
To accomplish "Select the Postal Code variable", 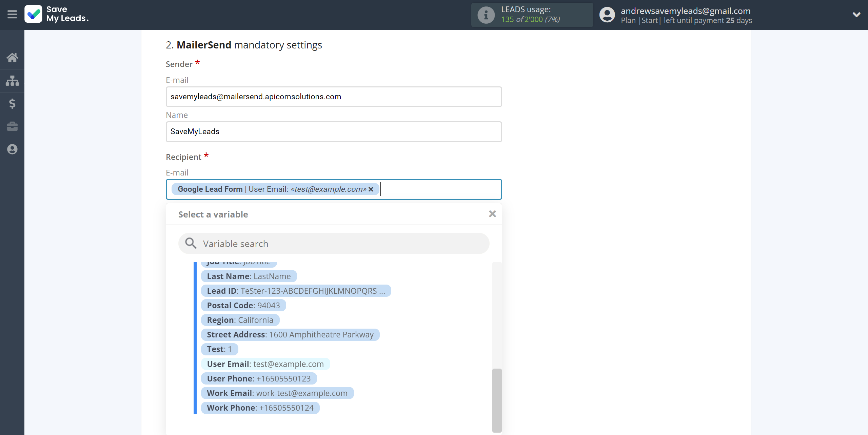I will tap(243, 305).
